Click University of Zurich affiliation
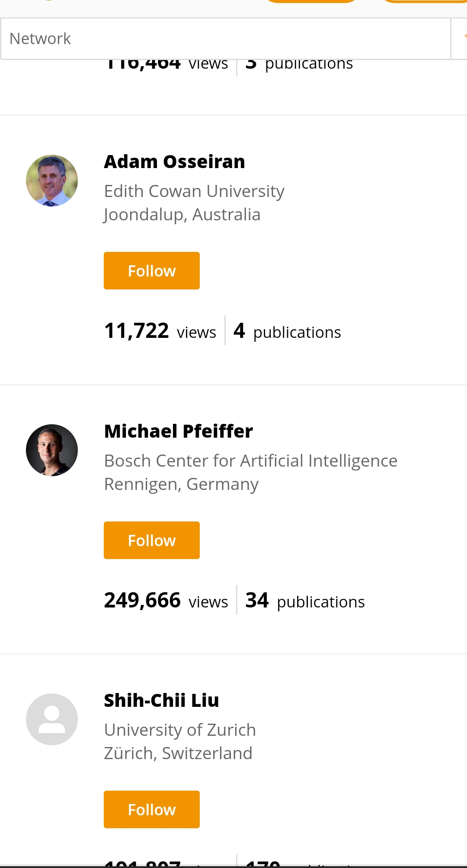 tap(180, 730)
